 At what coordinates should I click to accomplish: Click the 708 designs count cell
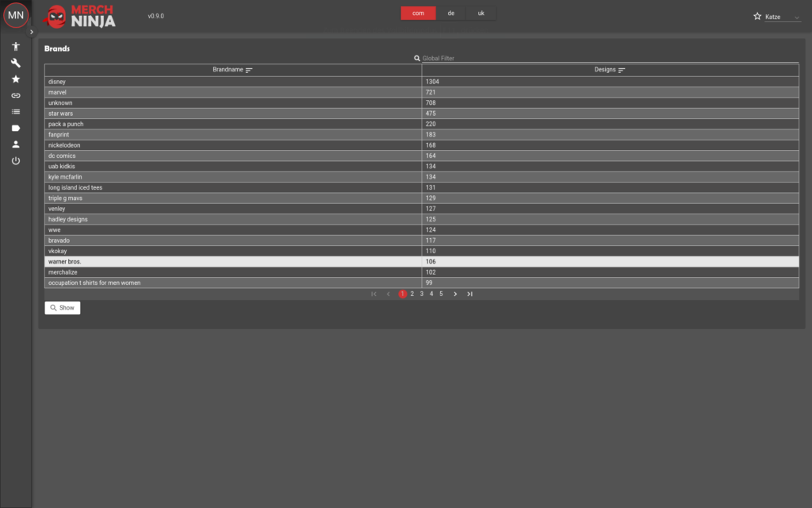[x=610, y=103]
